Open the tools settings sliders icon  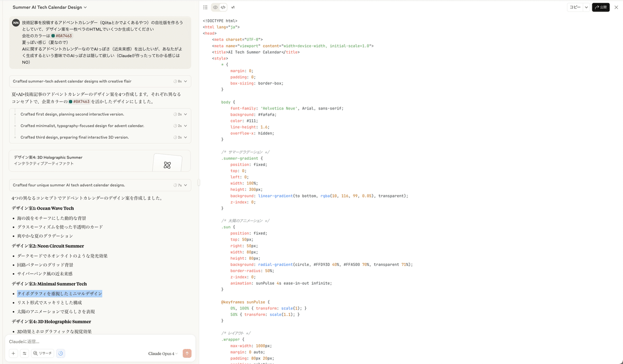tap(24, 354)
